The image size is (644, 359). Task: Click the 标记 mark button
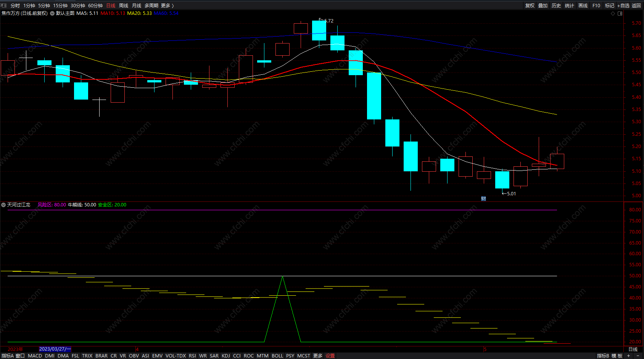tap(610, 5)
